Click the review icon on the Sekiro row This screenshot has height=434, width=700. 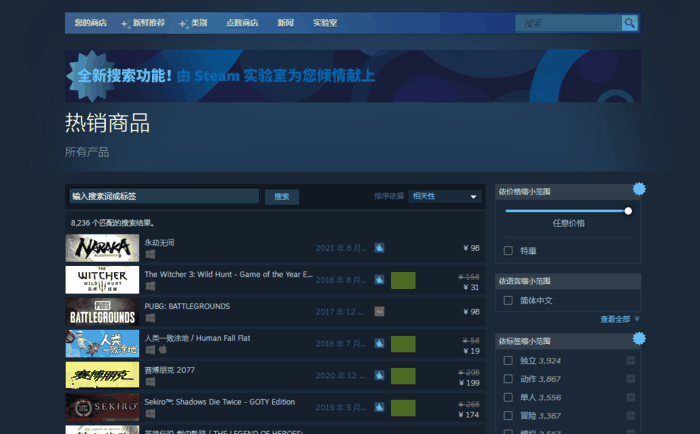click(379, 407)
